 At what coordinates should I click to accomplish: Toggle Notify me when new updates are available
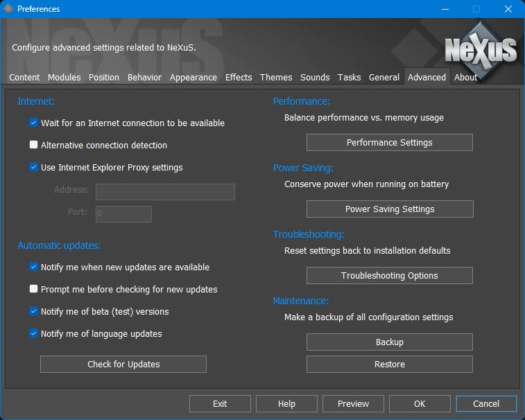(33, 267)
